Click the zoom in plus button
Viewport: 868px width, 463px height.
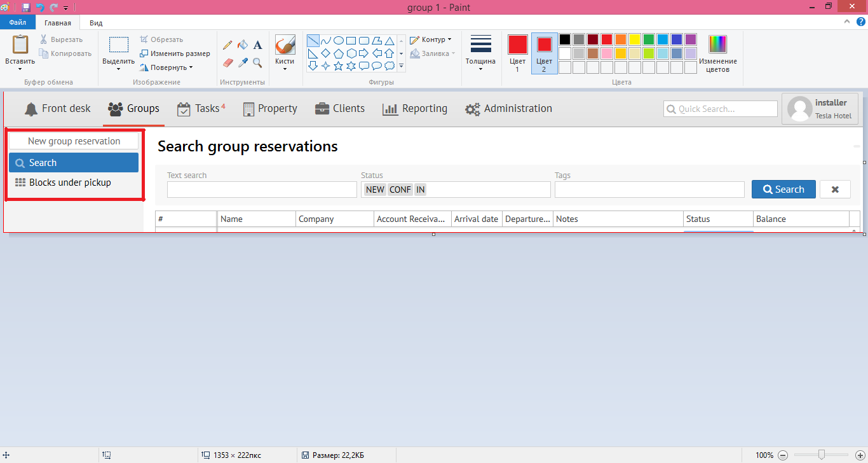860,455
